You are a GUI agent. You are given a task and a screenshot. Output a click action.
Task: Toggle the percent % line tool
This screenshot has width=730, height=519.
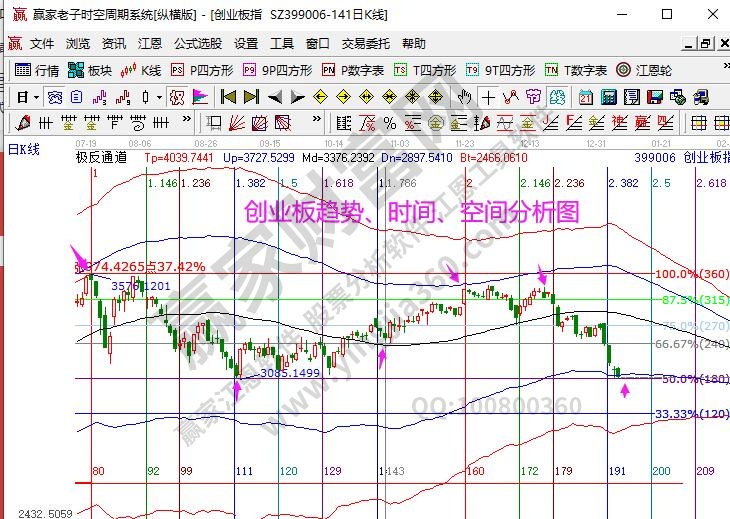coord(389,123)
